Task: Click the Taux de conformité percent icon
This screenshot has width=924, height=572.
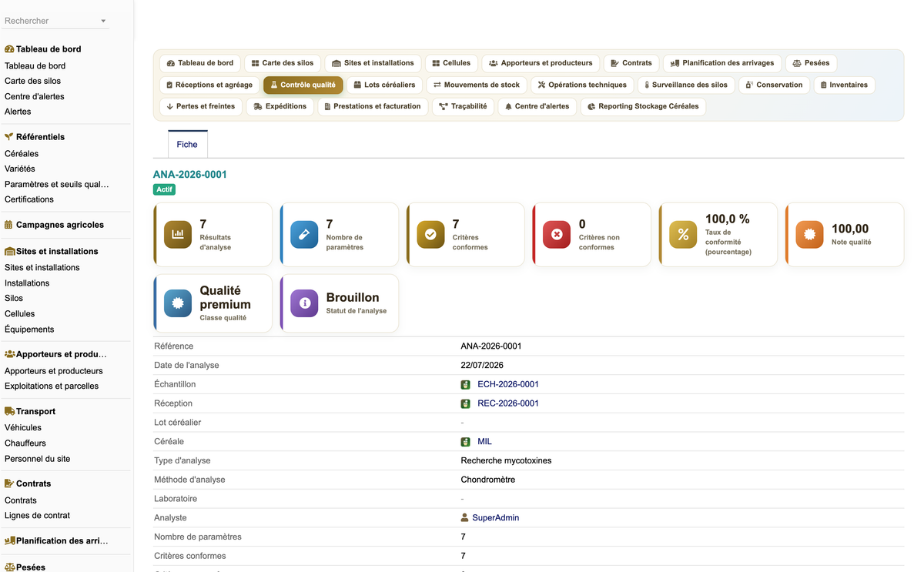Action: pyautogui.click(x=683, y=235)
